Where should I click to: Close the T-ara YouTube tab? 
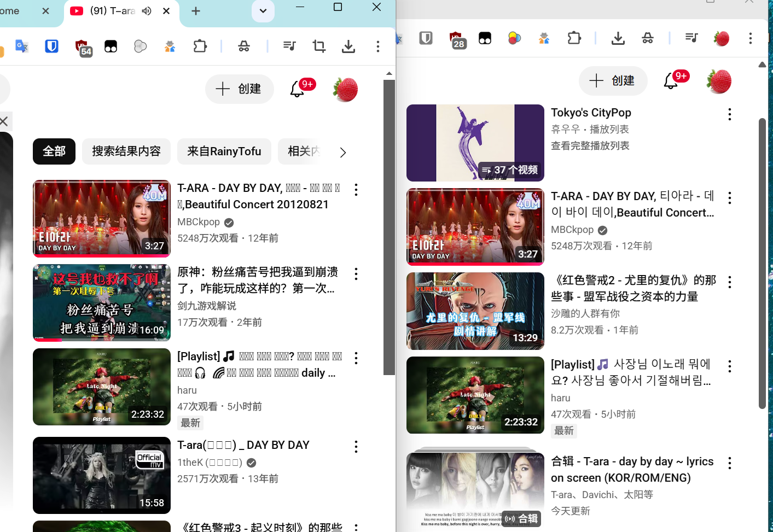click(x=166, y=11)
